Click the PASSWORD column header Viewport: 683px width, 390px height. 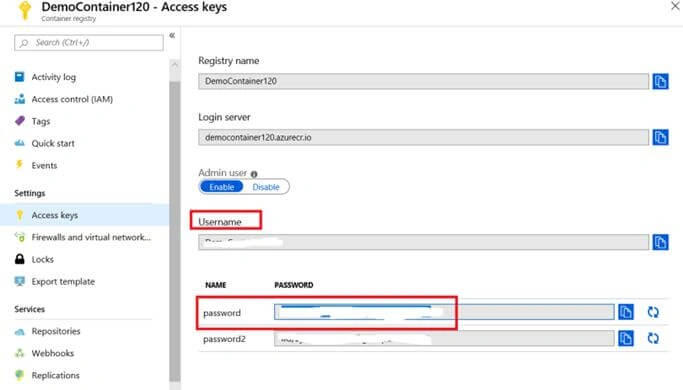pyautogui.click(x=294, y=285)
